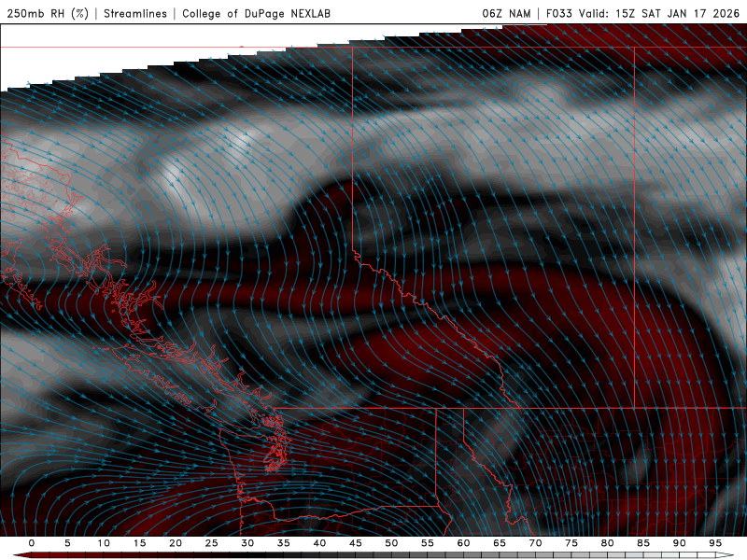Select the 60 value on the color scale
747x560 pixels.
[x=463, y=543]
